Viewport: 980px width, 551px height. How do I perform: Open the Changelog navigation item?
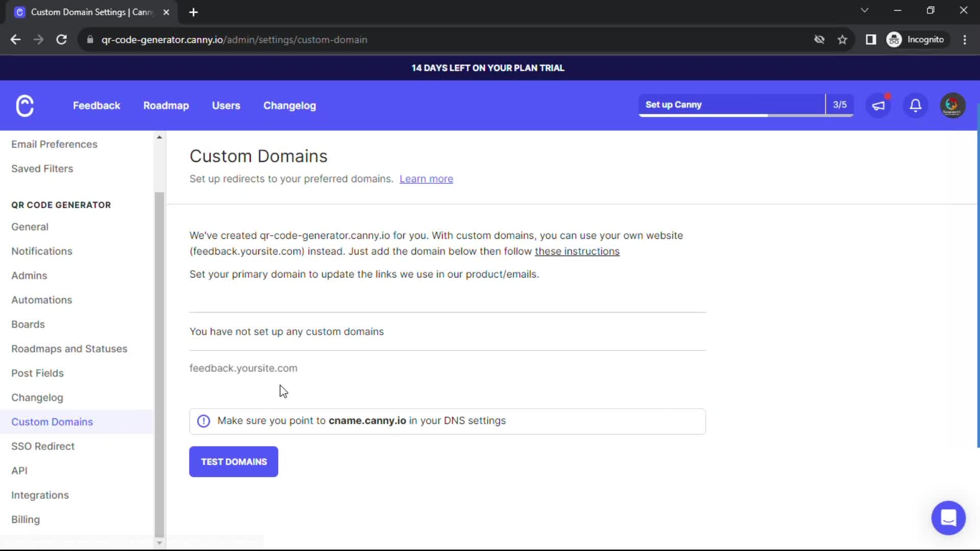289,106
